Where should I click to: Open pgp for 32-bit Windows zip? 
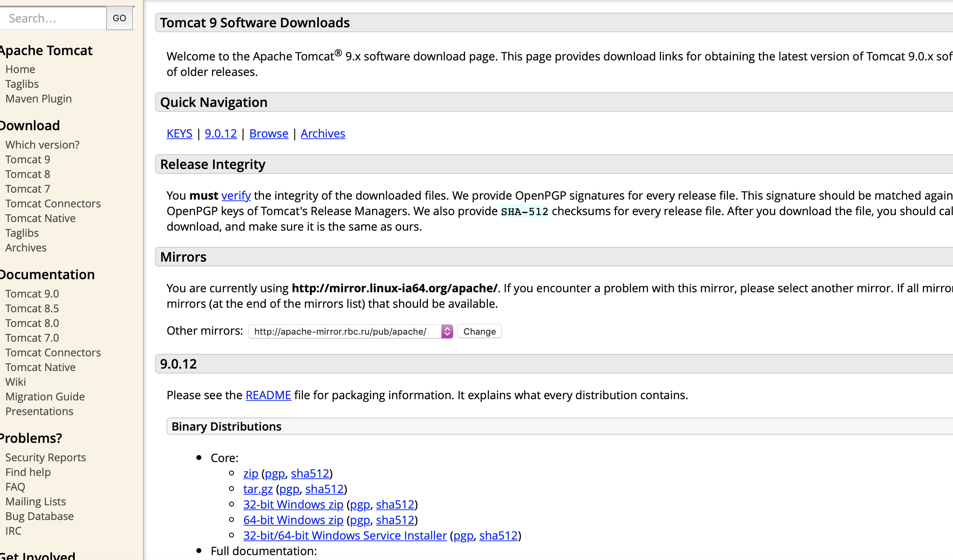coord(360,504)
